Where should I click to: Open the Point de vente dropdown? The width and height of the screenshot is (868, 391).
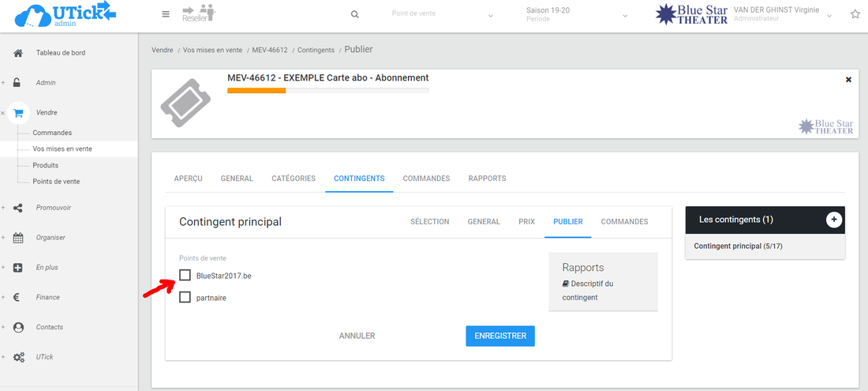(442, 14)
